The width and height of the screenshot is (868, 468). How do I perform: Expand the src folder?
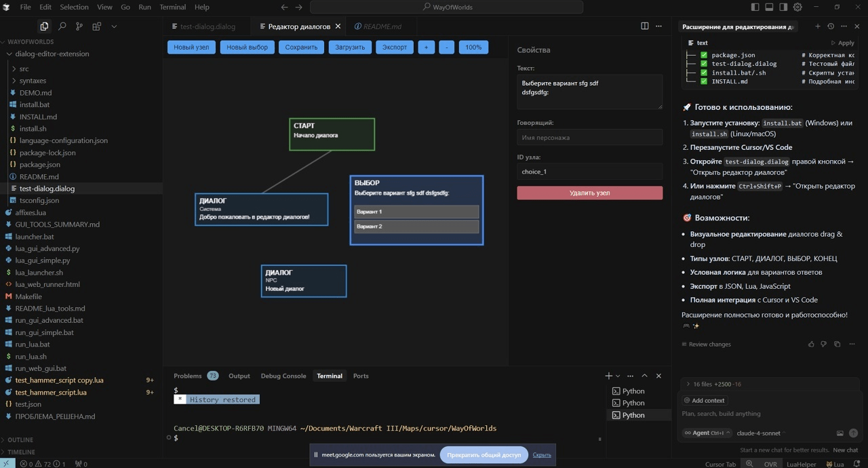point(81,69)
